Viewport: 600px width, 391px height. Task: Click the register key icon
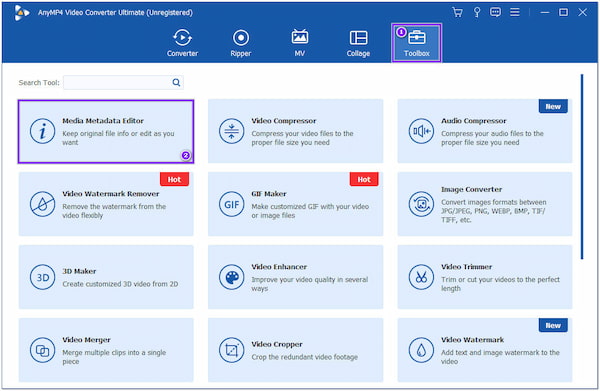click(477, 12)
